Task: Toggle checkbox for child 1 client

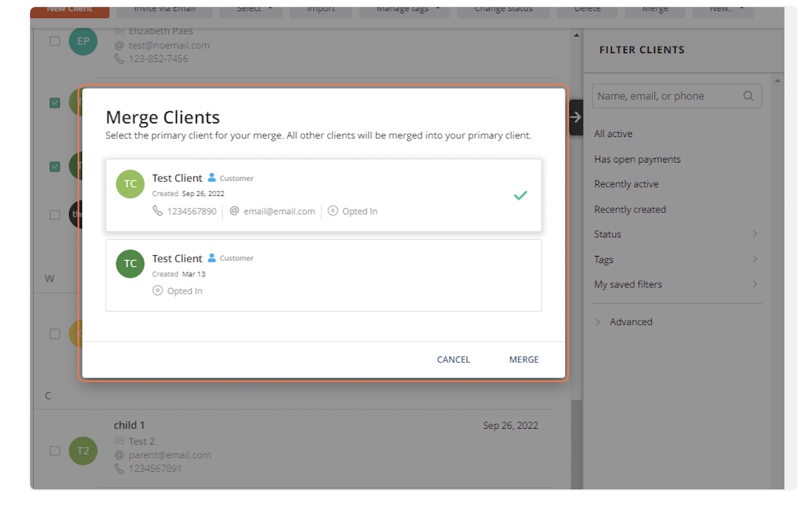Action: 55,451
